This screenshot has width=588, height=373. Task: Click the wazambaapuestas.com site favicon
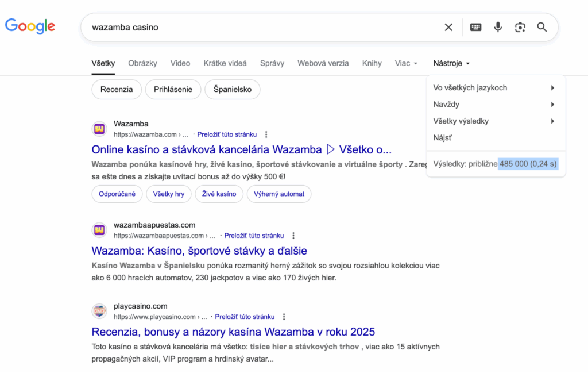coord(99,230)
